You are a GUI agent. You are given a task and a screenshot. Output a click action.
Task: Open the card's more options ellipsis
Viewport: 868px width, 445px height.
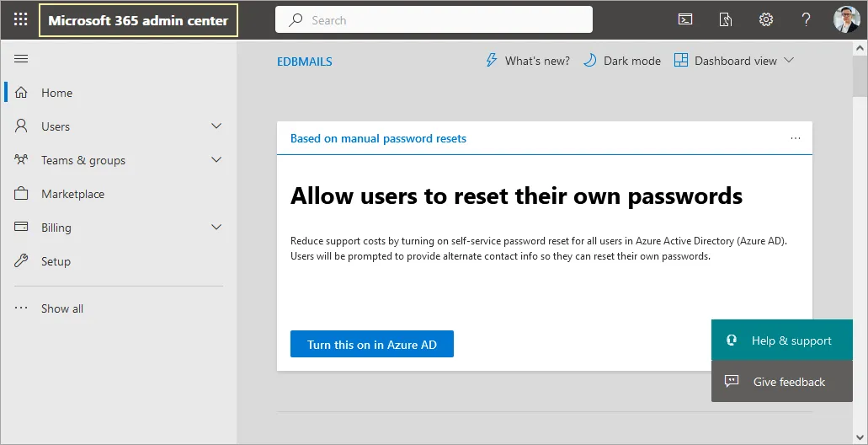point(796,138)
